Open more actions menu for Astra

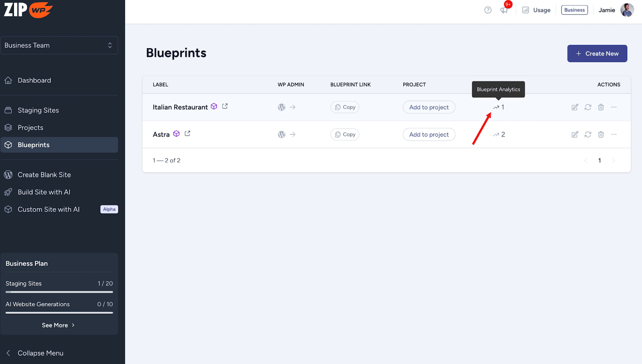click(614, 135)
